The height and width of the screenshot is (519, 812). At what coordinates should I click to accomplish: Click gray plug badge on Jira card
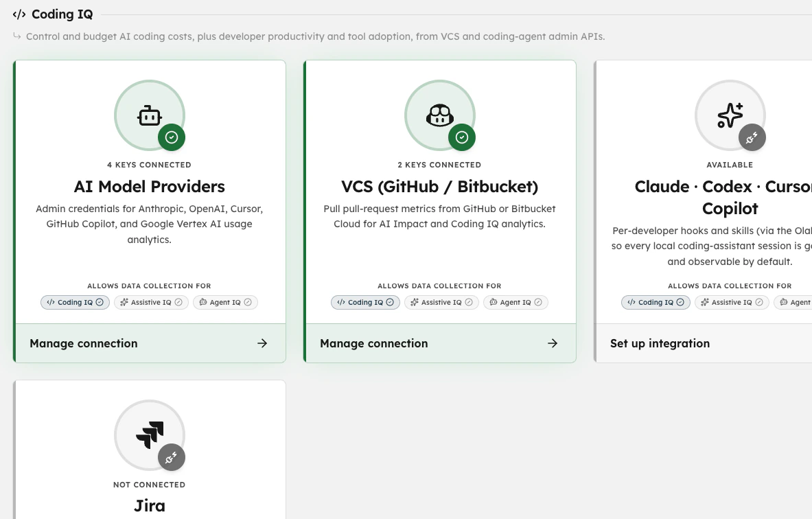coord(172,457)
